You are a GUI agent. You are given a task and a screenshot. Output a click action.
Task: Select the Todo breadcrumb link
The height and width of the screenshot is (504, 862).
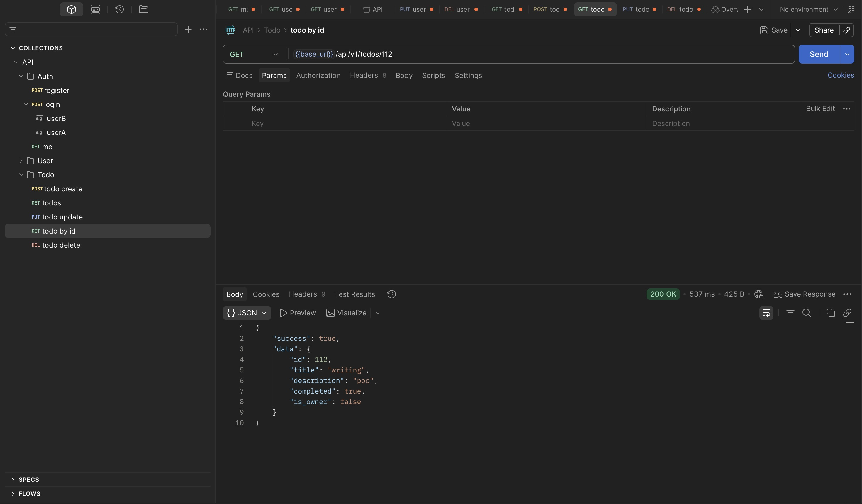(x=272, y=30)
